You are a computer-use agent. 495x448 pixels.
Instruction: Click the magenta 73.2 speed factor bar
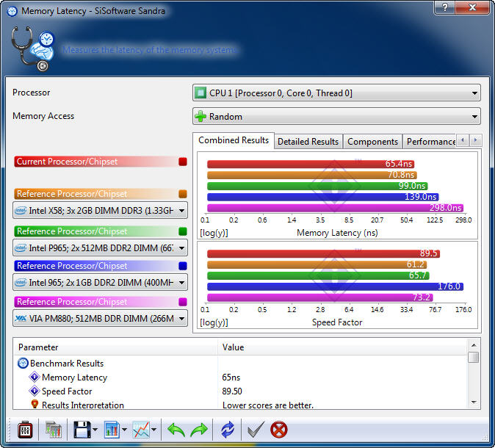click(320, 297)
